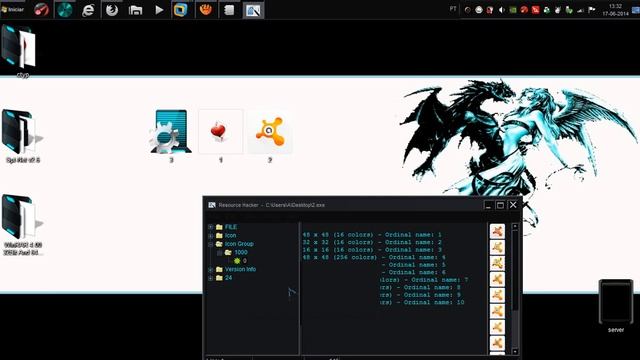The image size is (640, 360).
Task: Maximize the Resource Hacker window
Action: point(500,205)
